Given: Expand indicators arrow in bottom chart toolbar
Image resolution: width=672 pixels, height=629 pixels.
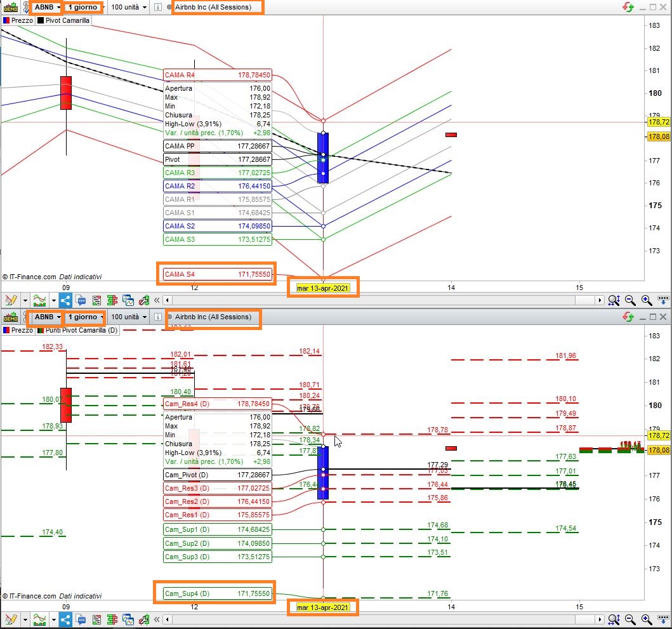Looking at the screenshot, I should point(53,619).
